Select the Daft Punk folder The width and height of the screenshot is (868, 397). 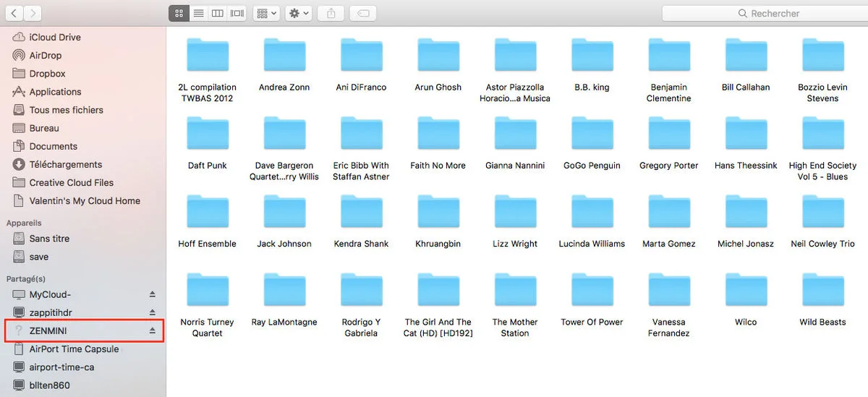coord(208,143)
